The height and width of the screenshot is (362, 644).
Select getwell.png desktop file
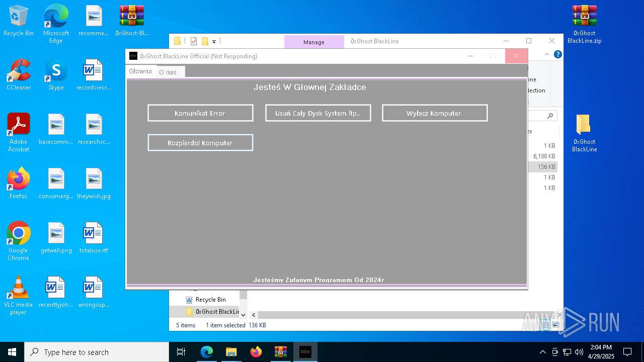pyautogui.click(x=56, y=238)
